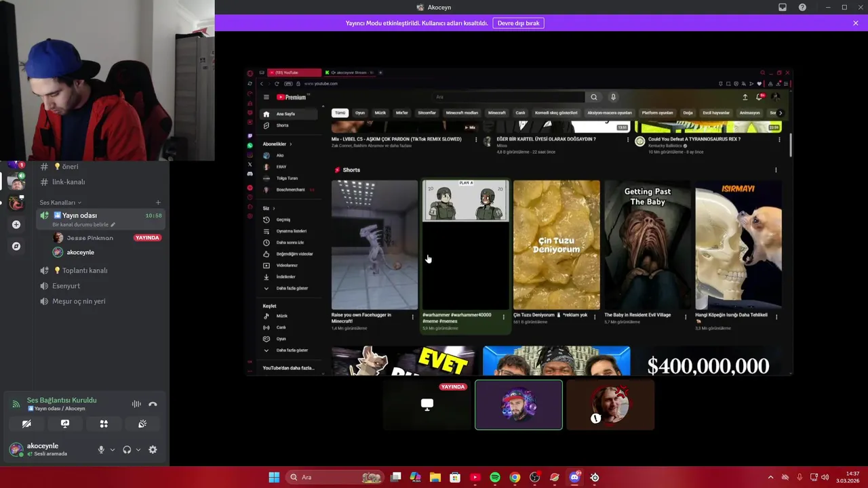The width and height of the screenshot is (868, 488).
Task: Collapse the Ses Kanalları category
Action: coord(60,203)
